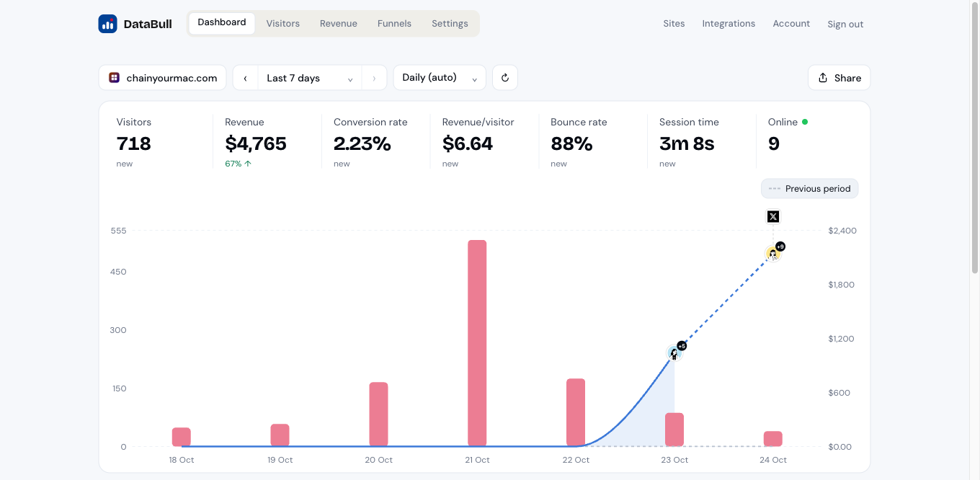Click the 23 Oct revenue bar
The image size is (980, 480).
(674, 430)
